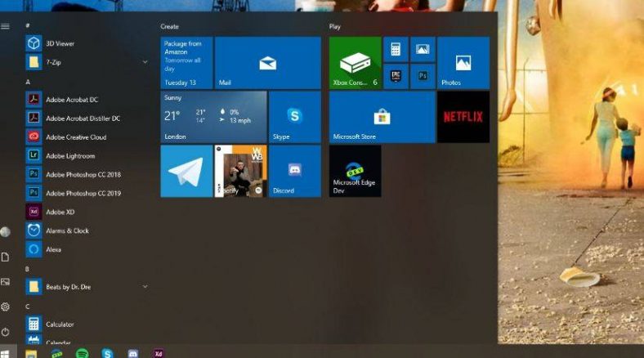This screenshot has width=644, height=358.
Task: Open Adobe XD from the taskbar
Action: tap(159, 353)
